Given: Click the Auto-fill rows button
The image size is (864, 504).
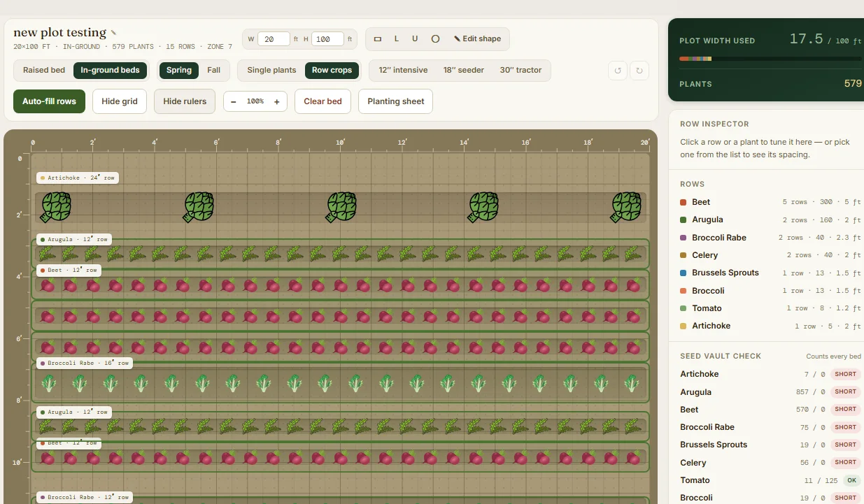Looking at the screenshot, I should click(49, 101).
